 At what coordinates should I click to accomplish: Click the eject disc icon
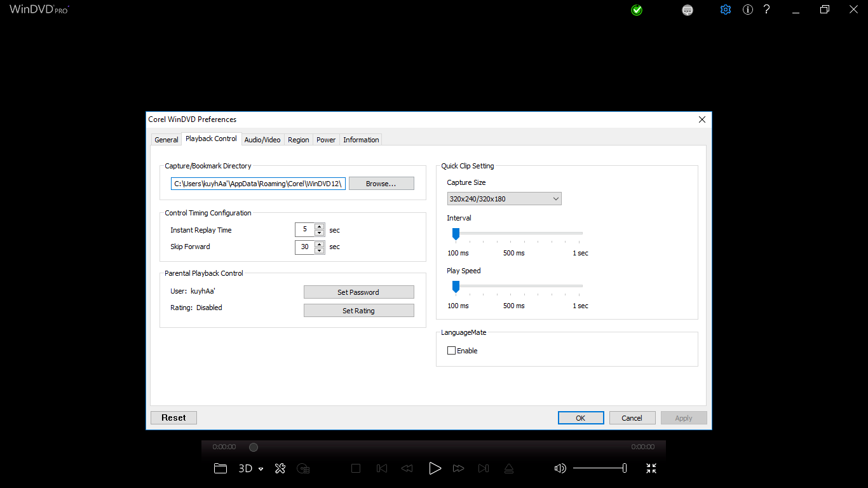tap(508, 468)
